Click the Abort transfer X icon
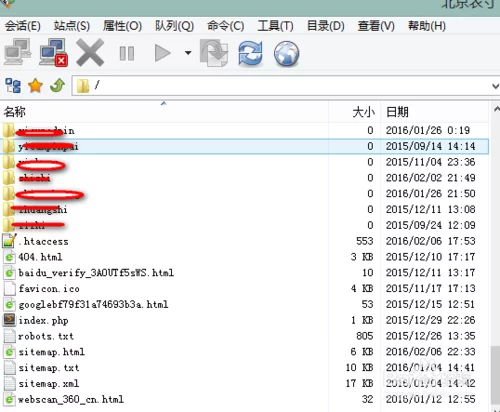 pos(90,52)
